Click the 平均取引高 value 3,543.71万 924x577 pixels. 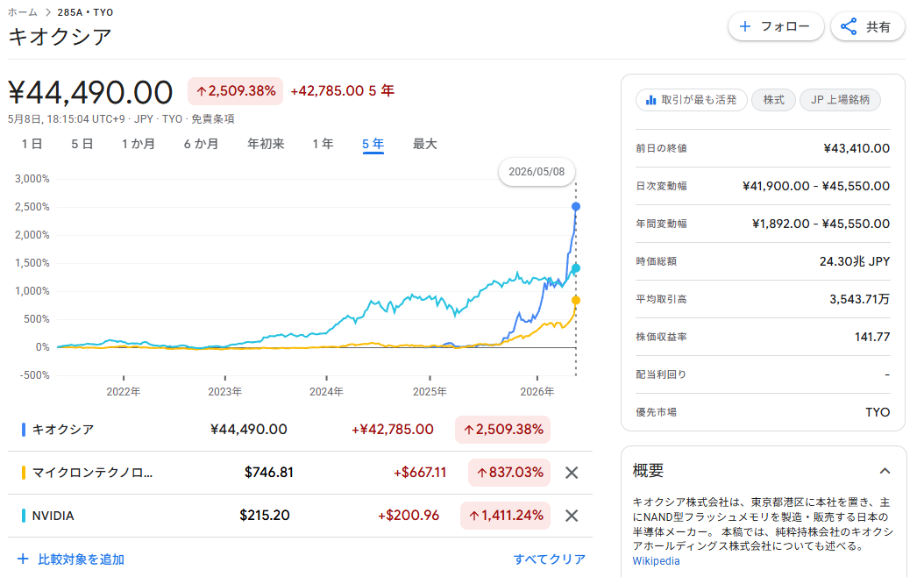click(x=860, y=299)
